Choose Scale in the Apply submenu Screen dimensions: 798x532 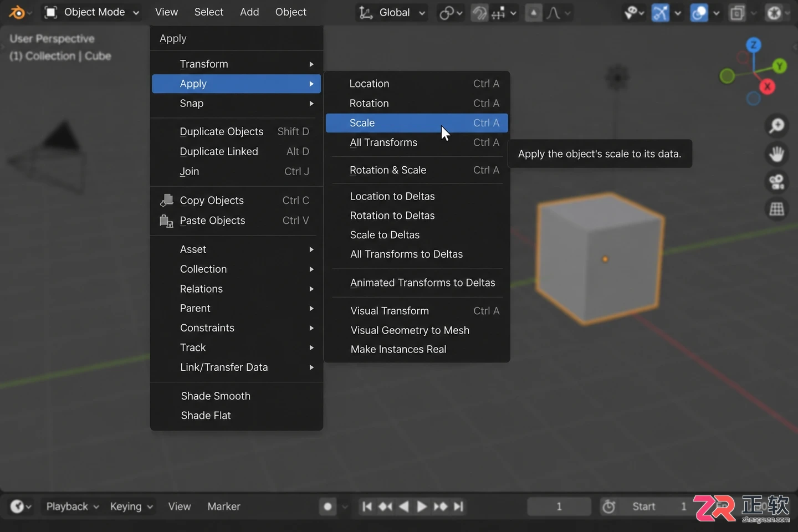coord(417,123)
